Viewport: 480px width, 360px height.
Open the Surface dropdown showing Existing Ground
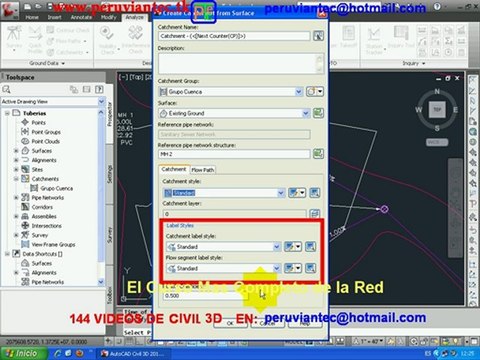tap(306, 113)
